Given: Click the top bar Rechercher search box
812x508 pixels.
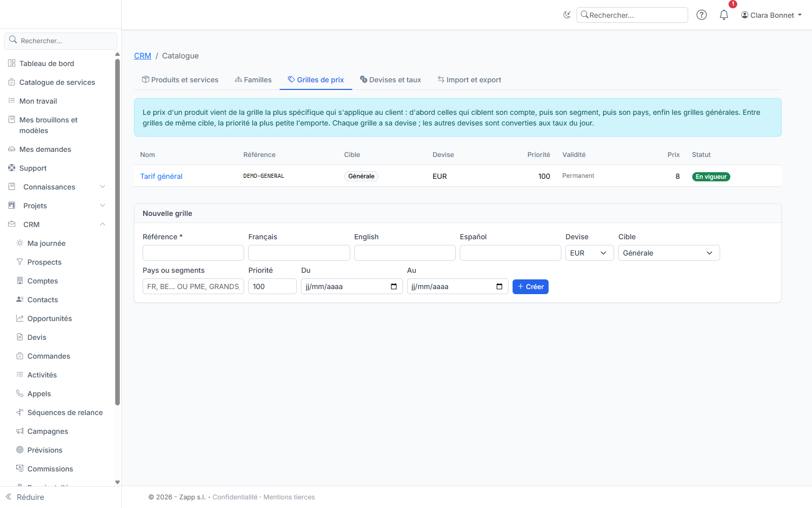Looking at the screenshot, I should coord(632,15).
